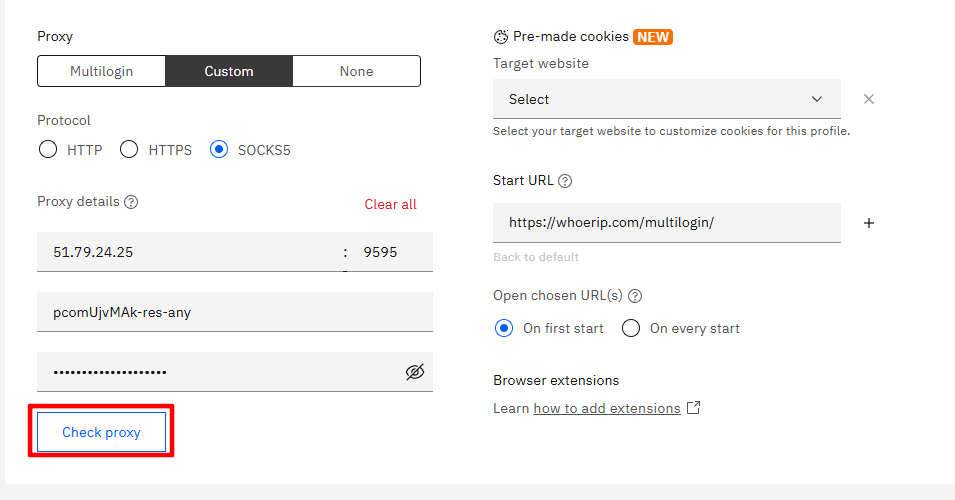955x500 pixels.
Task: Click the Open chosen URL(s) help icon
Action: (634, 296)
